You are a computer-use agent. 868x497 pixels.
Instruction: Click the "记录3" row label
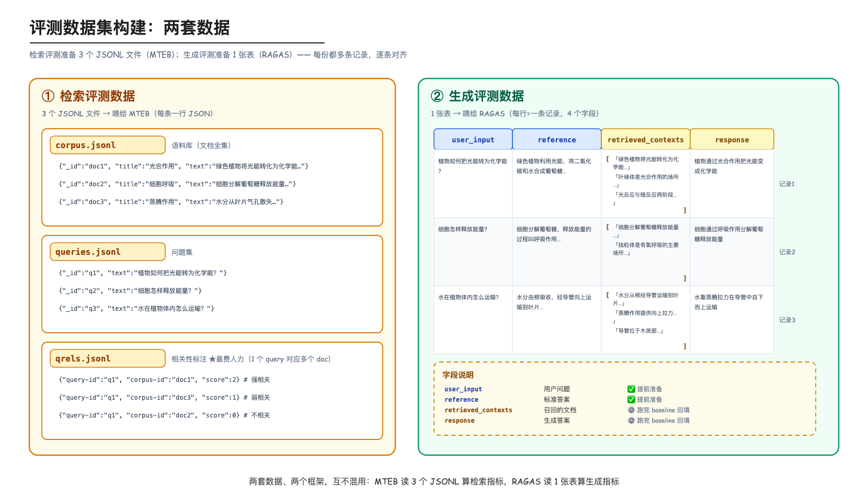pyautogui.click(x=787, y=320)
